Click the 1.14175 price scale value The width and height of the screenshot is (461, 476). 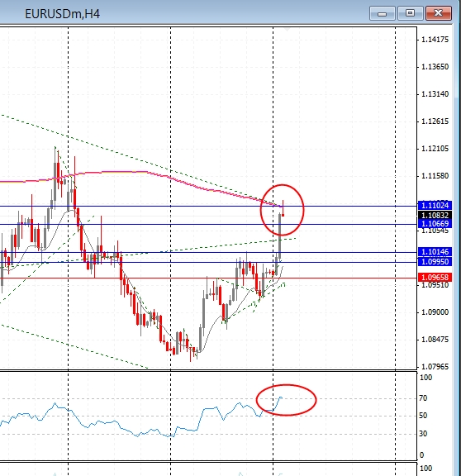pos(435,40)
